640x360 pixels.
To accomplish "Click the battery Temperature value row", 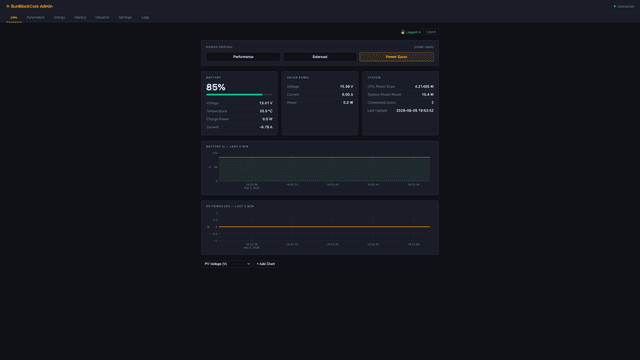I will 239,111.
